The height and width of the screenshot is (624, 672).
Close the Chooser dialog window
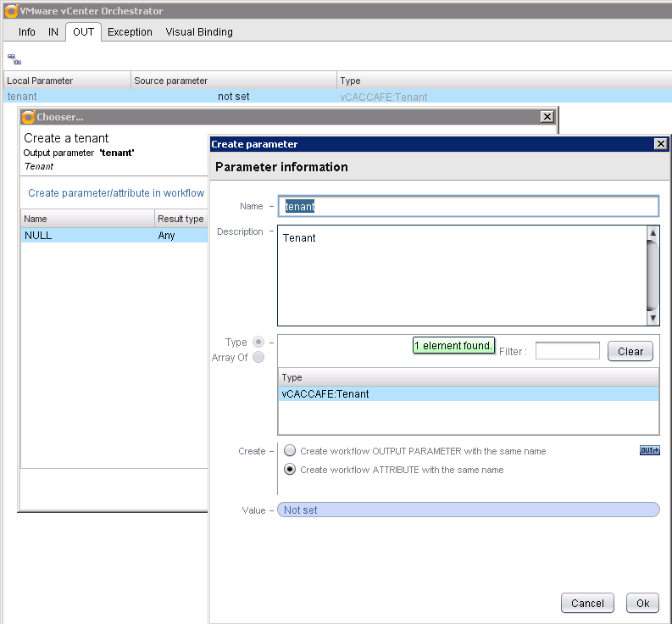[547, 117]
